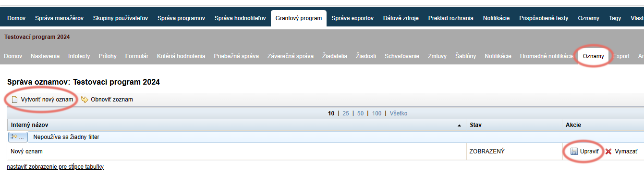Open Správa programov tab

click(181, 18)
